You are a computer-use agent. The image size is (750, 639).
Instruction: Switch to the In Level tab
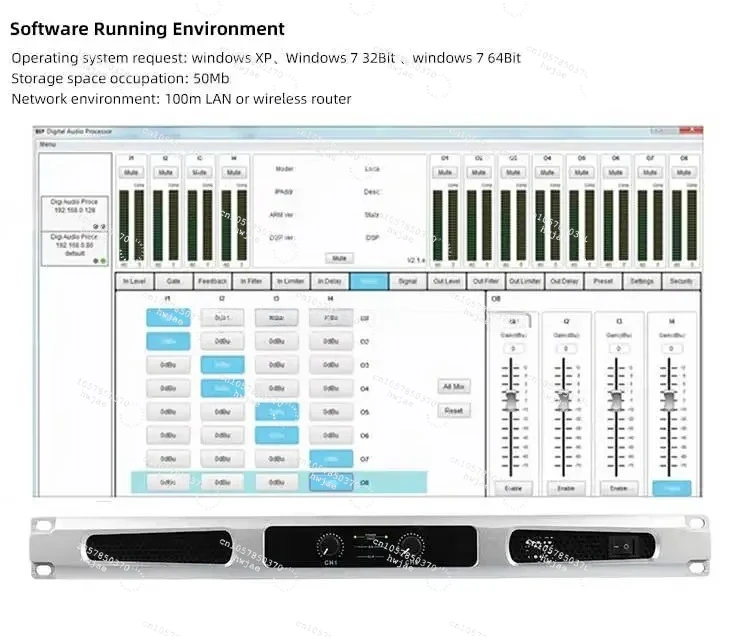pos(134,281)
